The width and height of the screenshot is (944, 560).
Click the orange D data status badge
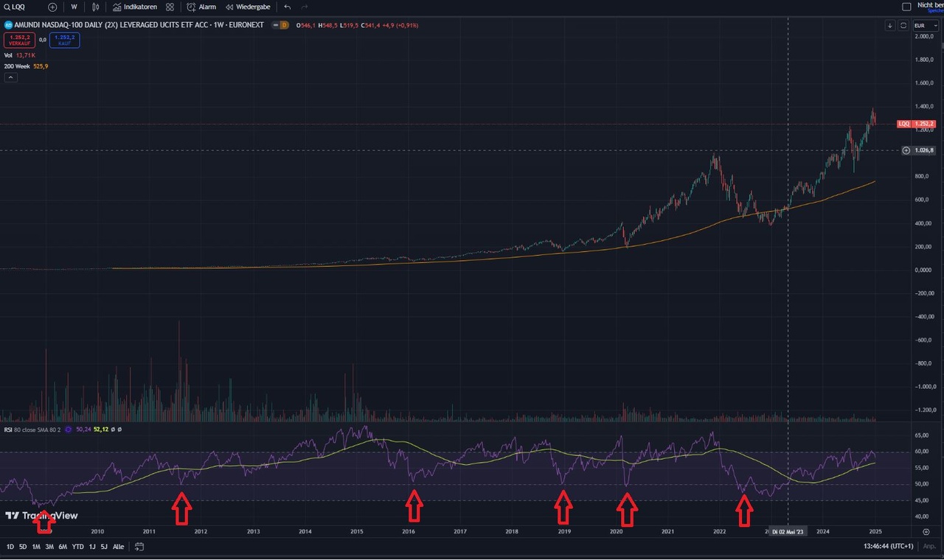pyautogui.click(x=284, y=25)
